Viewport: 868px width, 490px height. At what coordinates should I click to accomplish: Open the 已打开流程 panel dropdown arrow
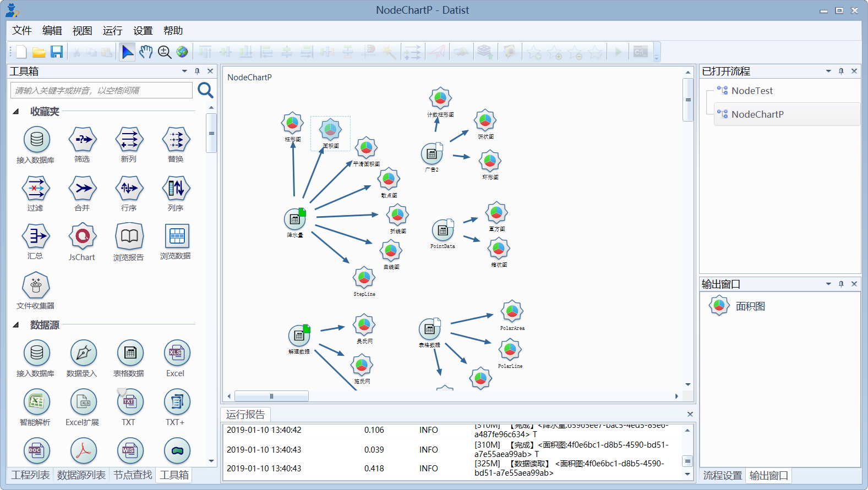828,71
